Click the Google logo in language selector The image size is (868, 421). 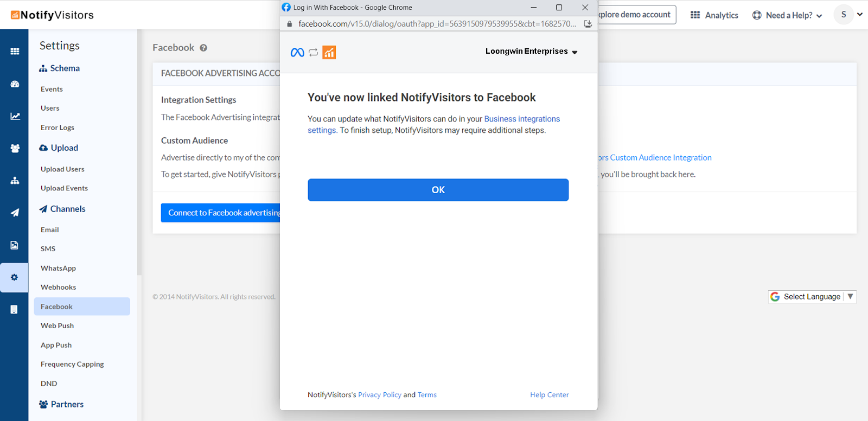(x=775, y=297)
